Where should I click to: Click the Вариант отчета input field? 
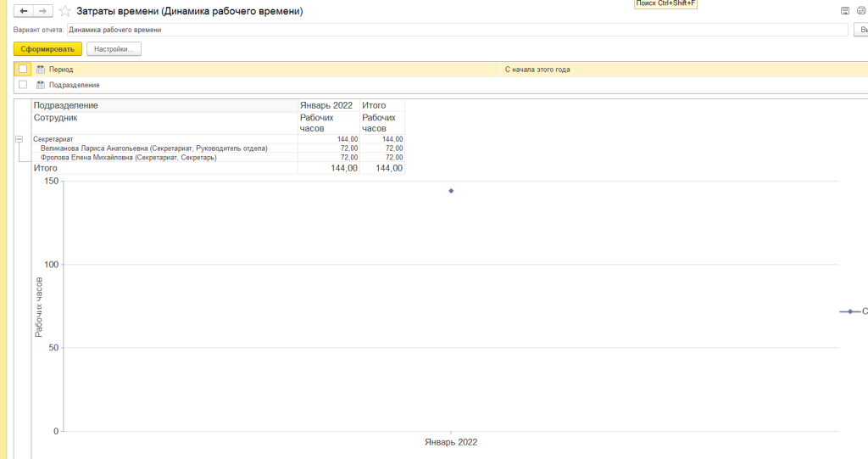[458, 30]
